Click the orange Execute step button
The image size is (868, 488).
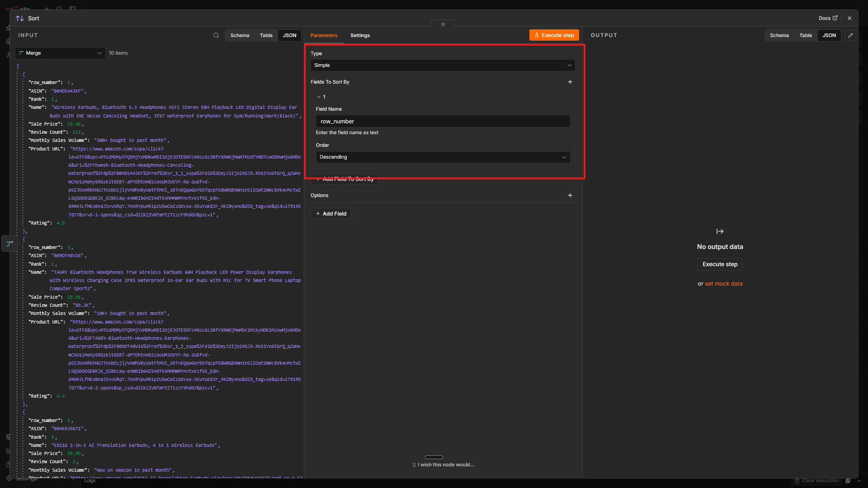(554, 35)
